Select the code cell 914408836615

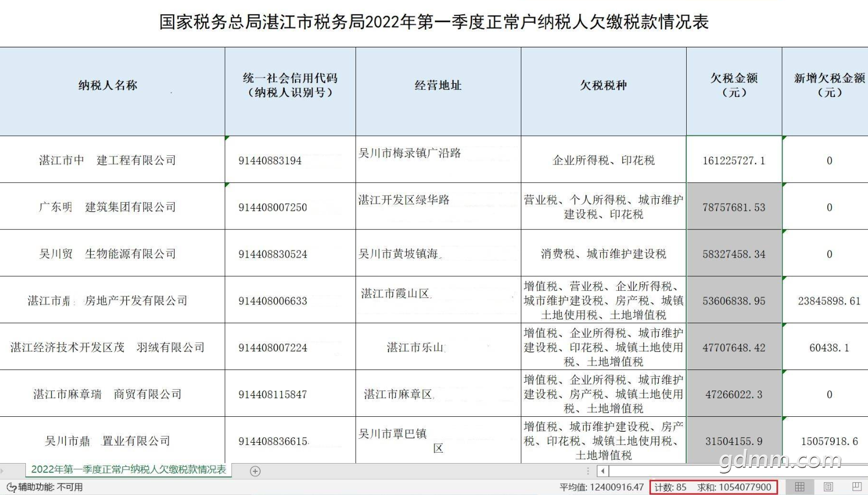click(290, 440)
